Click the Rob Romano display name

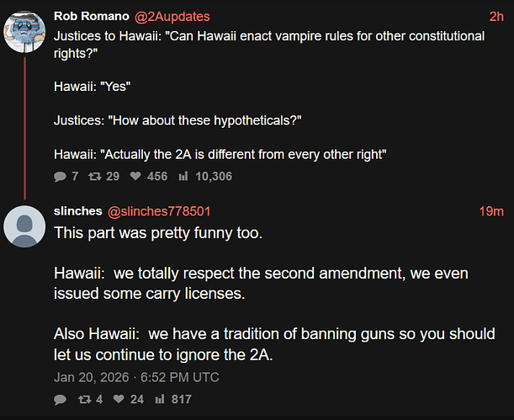click(92, 16)
